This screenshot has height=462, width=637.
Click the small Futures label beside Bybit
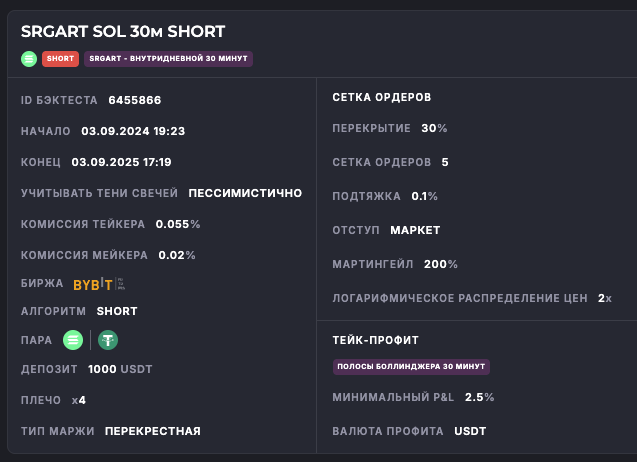click(121, 284)
